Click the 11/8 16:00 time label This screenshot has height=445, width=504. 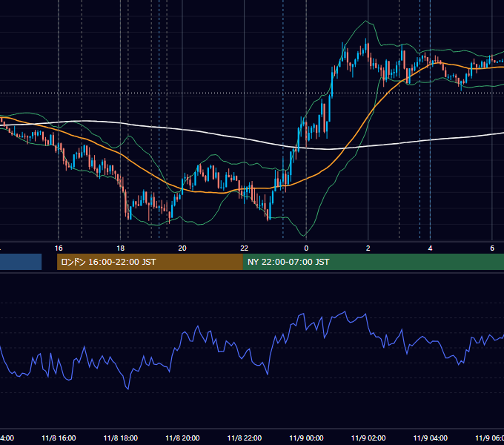coord(59,438)
